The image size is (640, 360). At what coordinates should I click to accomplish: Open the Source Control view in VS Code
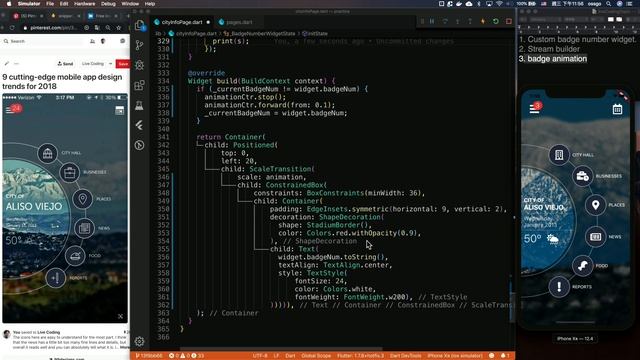point(140,45)
